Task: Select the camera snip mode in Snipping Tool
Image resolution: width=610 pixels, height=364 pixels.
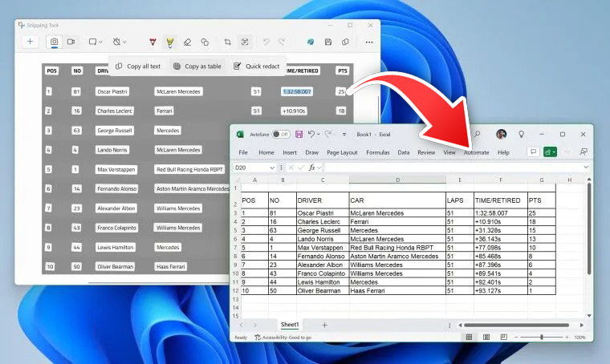Action: click(x=54, y=42)
